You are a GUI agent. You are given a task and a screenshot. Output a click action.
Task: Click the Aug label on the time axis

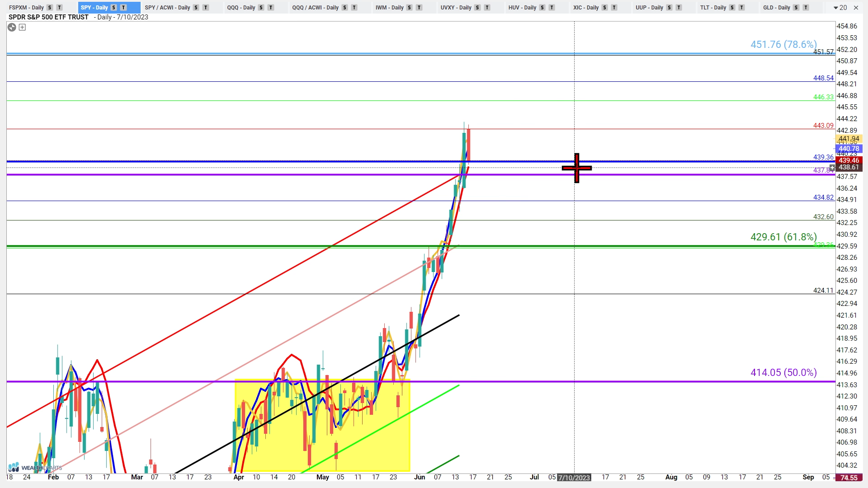point(671,477)
